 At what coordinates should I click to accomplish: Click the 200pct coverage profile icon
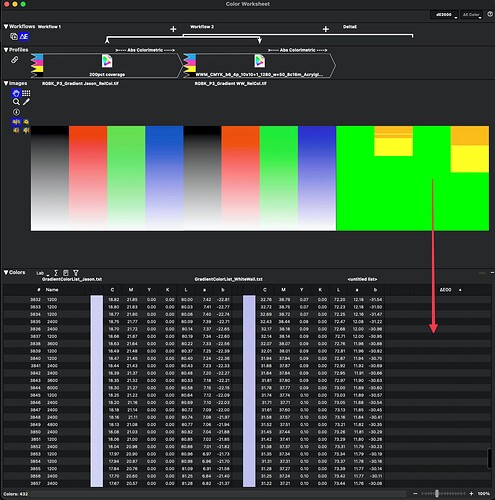tap(107, 61)
